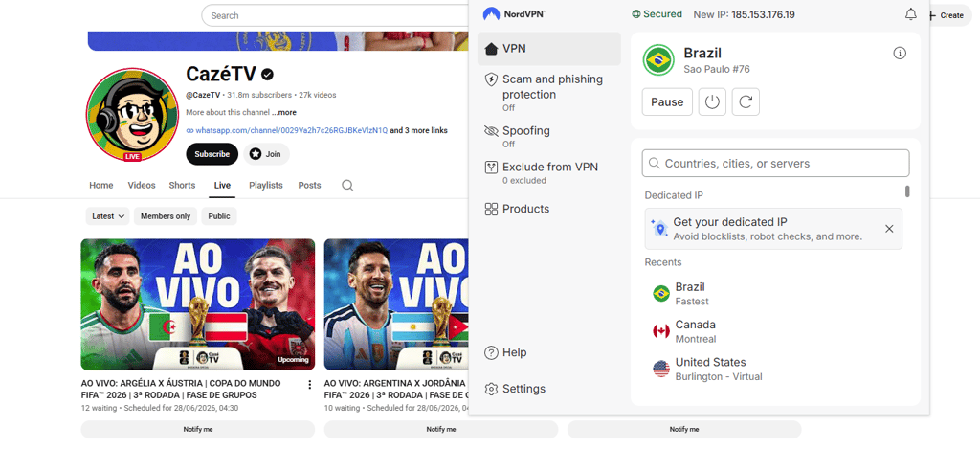980x449 pixels.
Task: Open Argentina x Jordânia video title
Action: pos(395,389)
